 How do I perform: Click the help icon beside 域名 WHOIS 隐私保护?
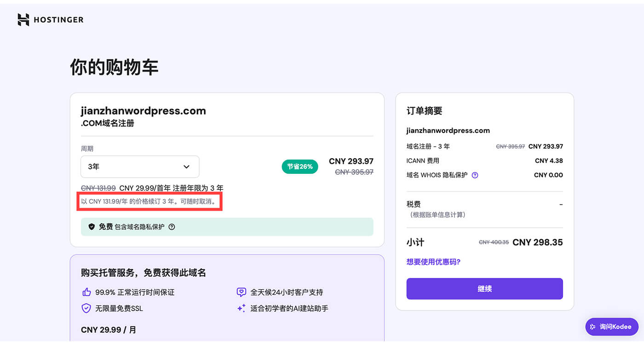coord(475,175)
